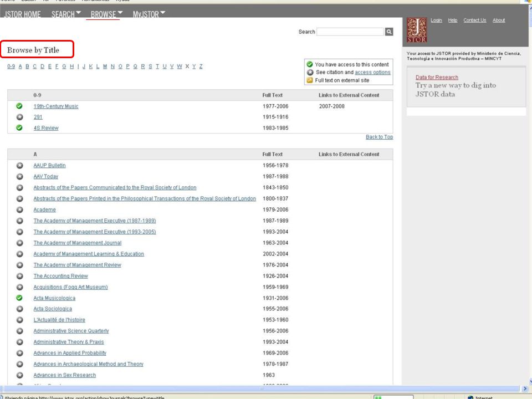Click the green check legend icon for access
The height and width of the screenshot is (399, 532).
pos(309,64)
